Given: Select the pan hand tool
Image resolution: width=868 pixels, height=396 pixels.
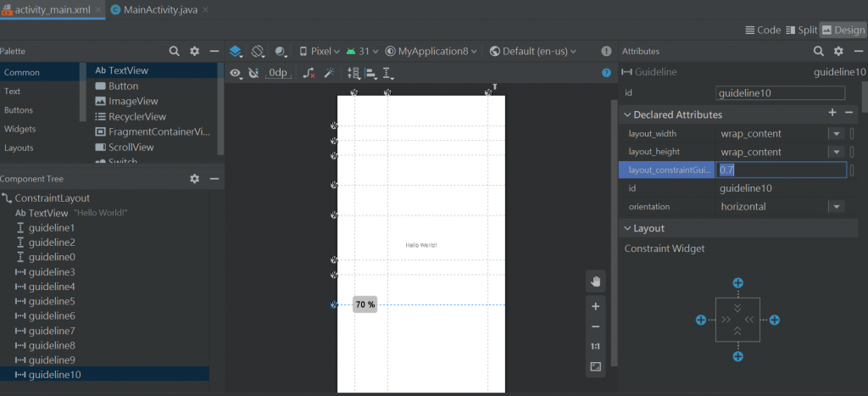Looking at the screenshot, I should click(596, 282).
